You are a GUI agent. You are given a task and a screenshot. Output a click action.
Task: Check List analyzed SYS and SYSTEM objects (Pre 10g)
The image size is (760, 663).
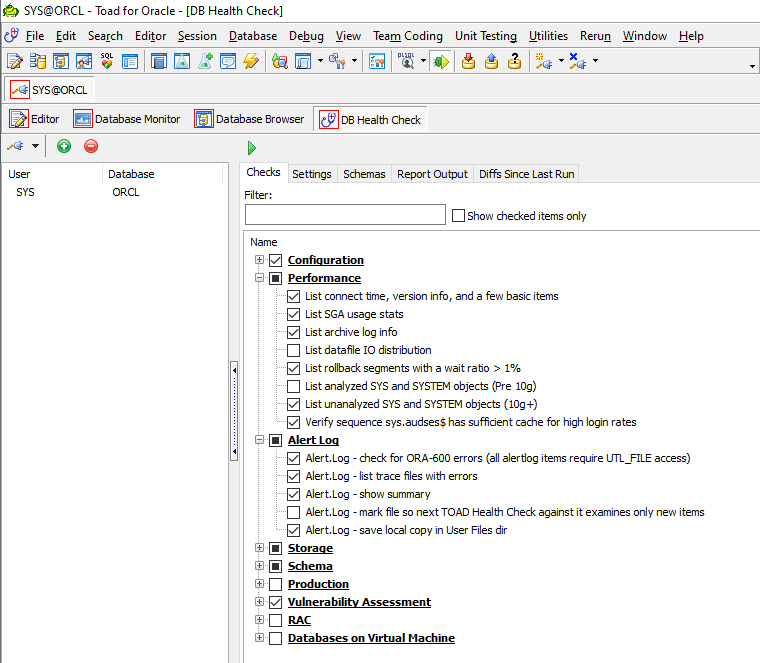[293, 386]
